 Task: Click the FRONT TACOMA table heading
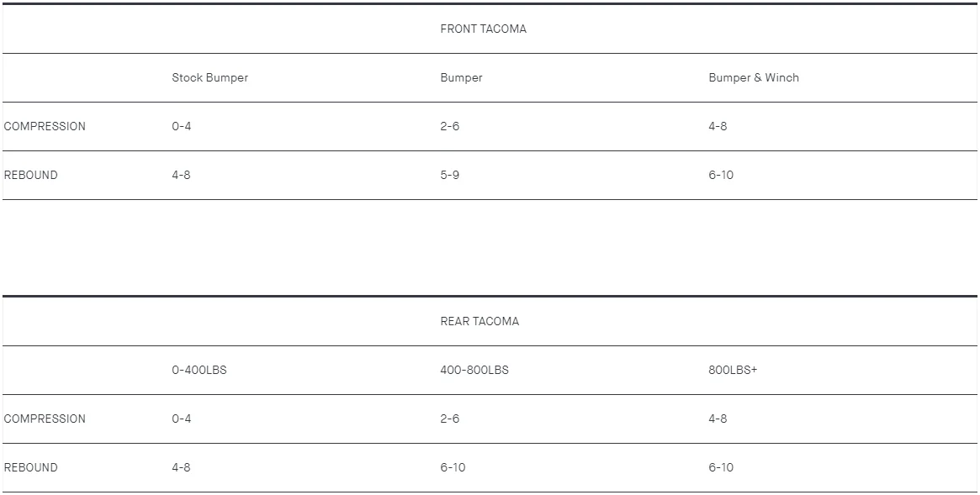click(483, 29)
